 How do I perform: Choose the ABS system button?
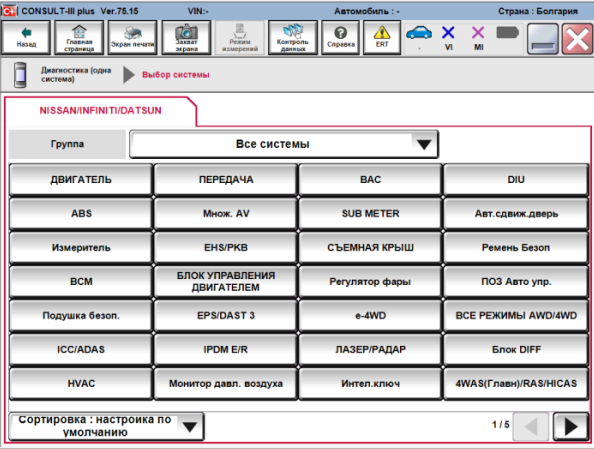pyautogui.click(x=81, y=214)
